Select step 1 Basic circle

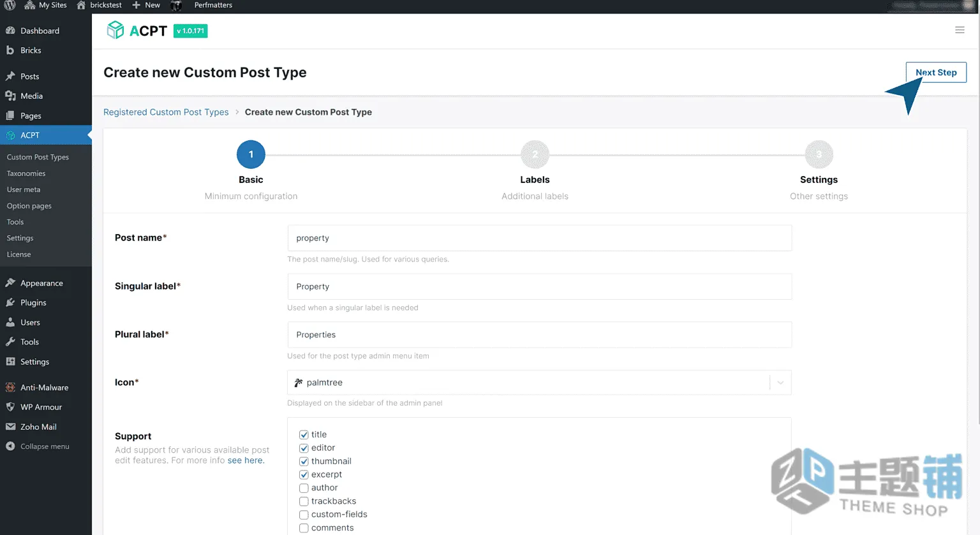point(251,154)
